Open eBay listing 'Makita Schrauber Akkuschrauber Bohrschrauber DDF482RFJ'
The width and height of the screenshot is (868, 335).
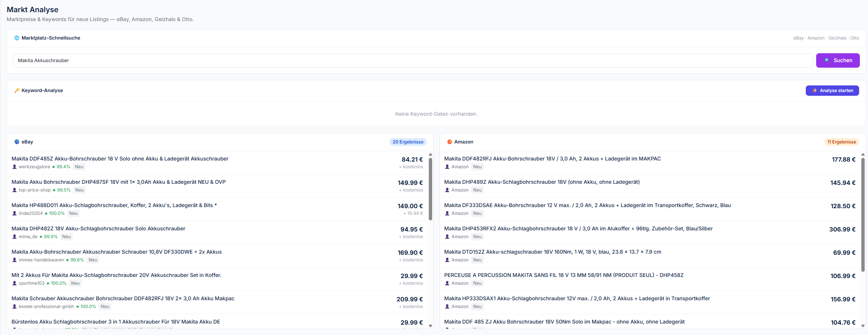pyautogui.click(x=123, y=298)
